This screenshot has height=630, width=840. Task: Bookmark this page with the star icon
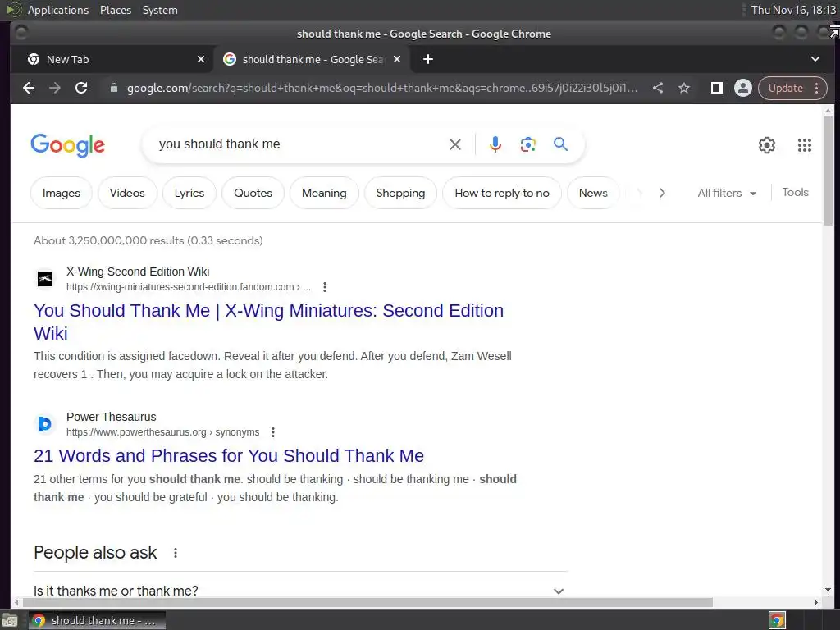684,88
